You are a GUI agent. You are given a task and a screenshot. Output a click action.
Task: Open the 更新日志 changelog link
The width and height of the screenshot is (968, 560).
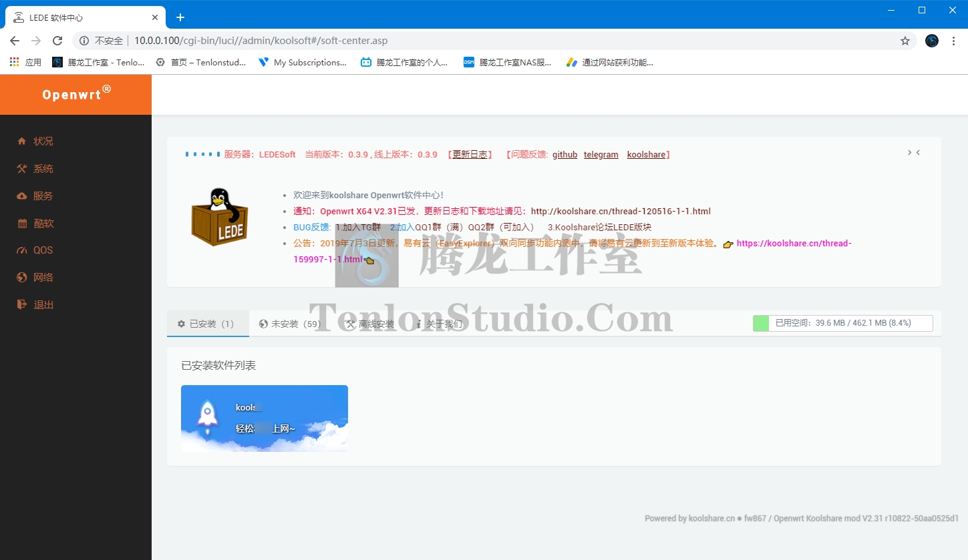click(470, 155)
